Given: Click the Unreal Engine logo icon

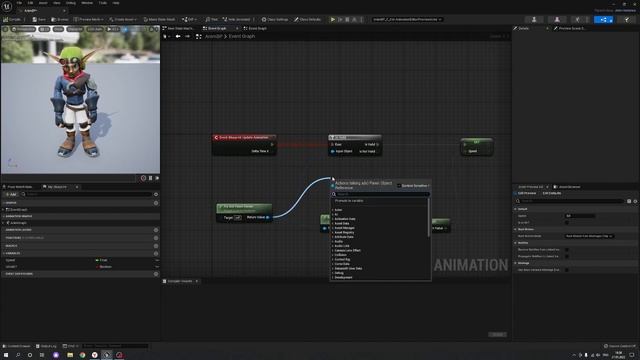Looking at the screenshot, I should pos(7,7).
